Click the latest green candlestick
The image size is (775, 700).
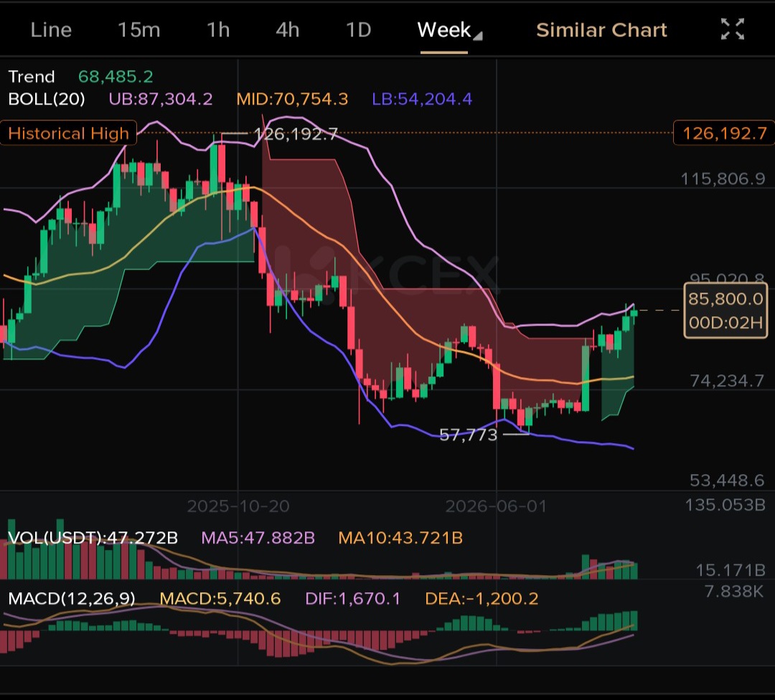pos(634,313)
